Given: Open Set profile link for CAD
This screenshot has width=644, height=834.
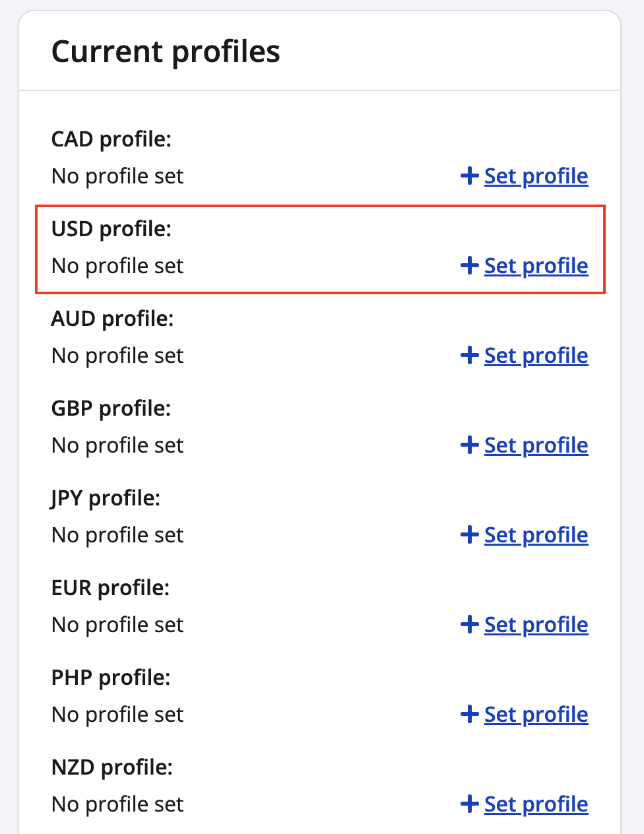Looking at the screenshot, I should pyautogui.click(x=536, y=176).
